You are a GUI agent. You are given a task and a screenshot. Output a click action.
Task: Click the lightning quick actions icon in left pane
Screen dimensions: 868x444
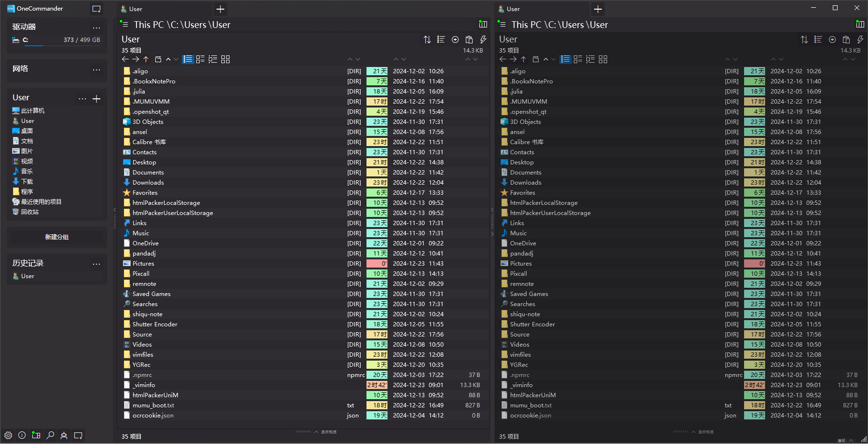[x=483, y=40]
